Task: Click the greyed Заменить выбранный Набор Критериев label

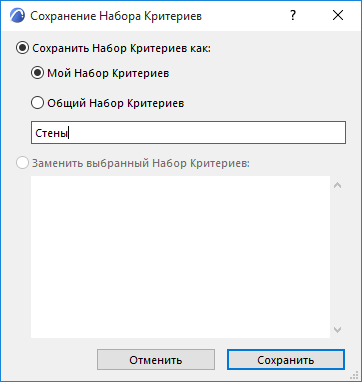Action: [x=140, y=163]
